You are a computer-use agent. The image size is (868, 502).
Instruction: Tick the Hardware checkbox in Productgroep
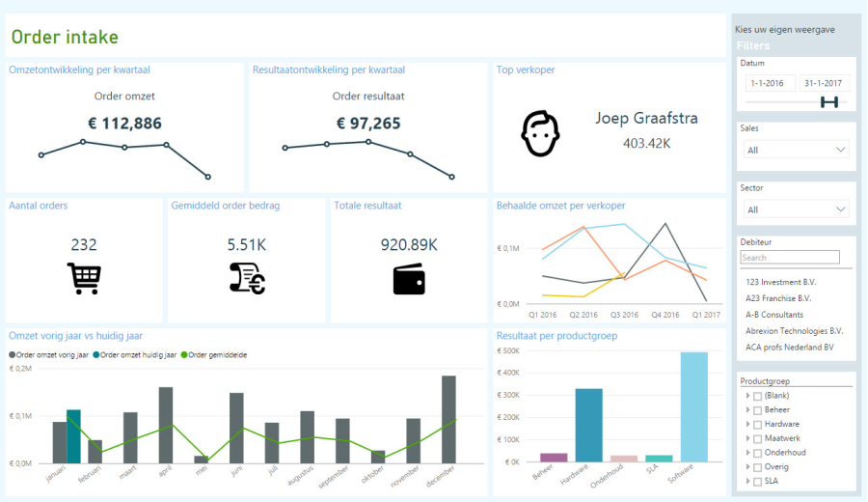757,424
